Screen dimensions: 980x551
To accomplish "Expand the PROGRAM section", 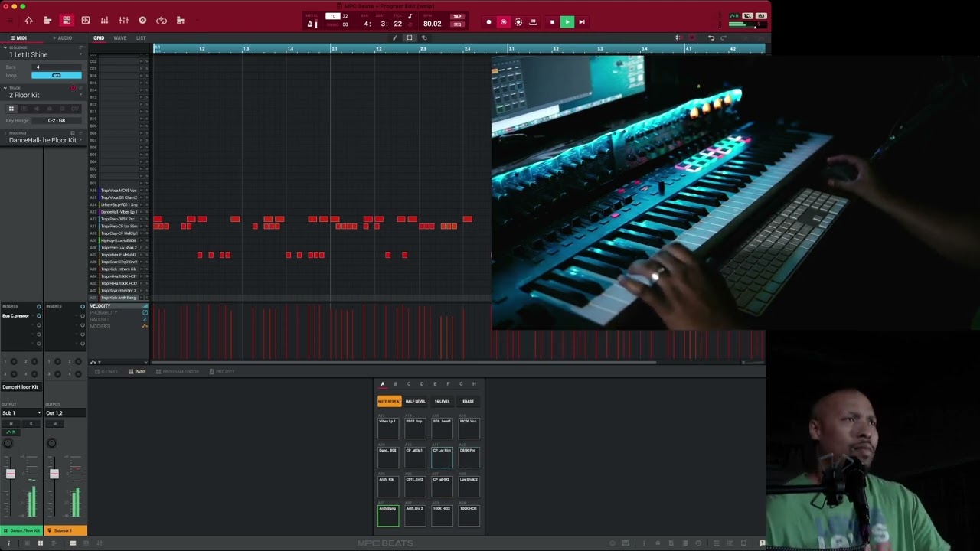I will (x=5, y=133).
